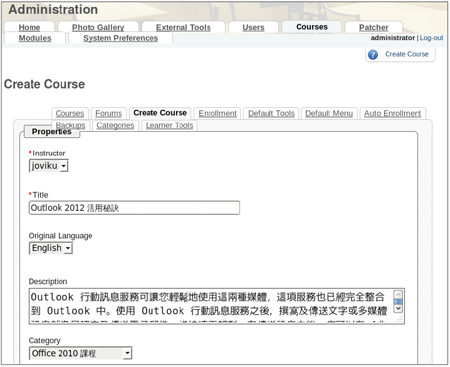Open the Learner Tools sub-tab

pyautogui.click(x=170, y=125)
